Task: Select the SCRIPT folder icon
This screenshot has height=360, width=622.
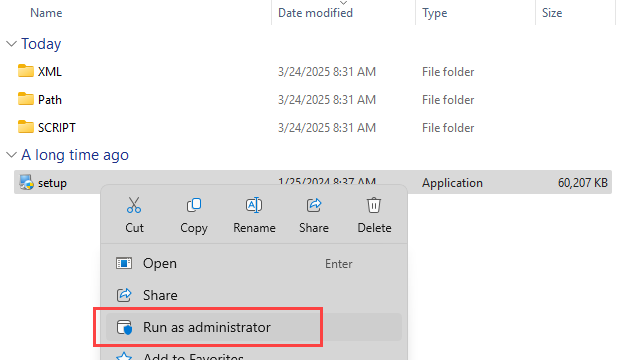Action: click(x=26, y=127)
